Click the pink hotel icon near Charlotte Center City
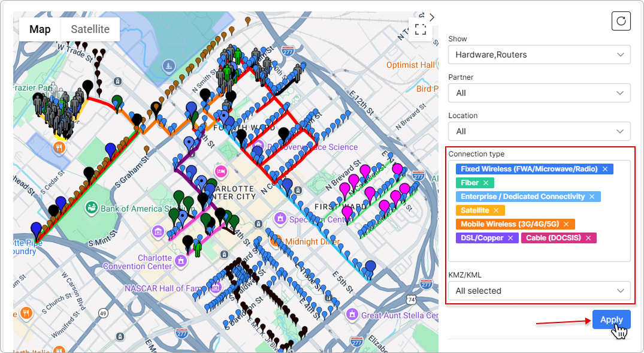 (x=221, y=172)
